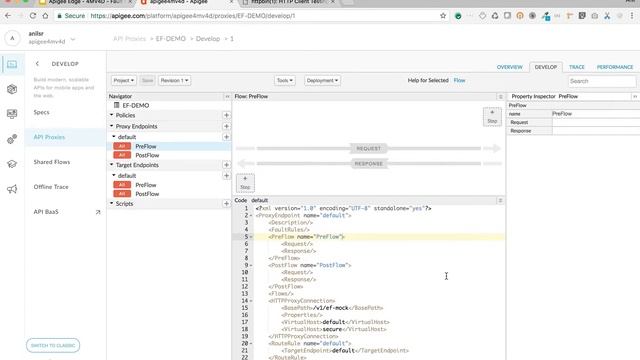640x360 pixels.
Task: Bookmark this page with star icon
Action: point(443,16)
